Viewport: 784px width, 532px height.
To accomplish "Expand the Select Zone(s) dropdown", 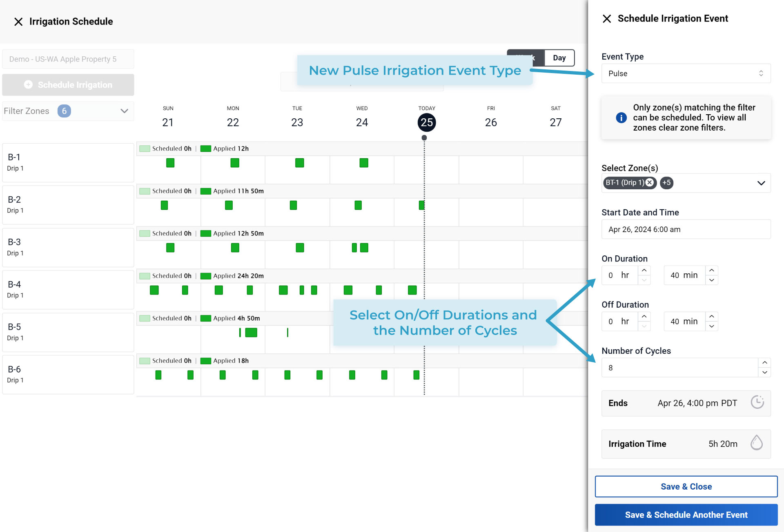I will [x=761, y=183].
